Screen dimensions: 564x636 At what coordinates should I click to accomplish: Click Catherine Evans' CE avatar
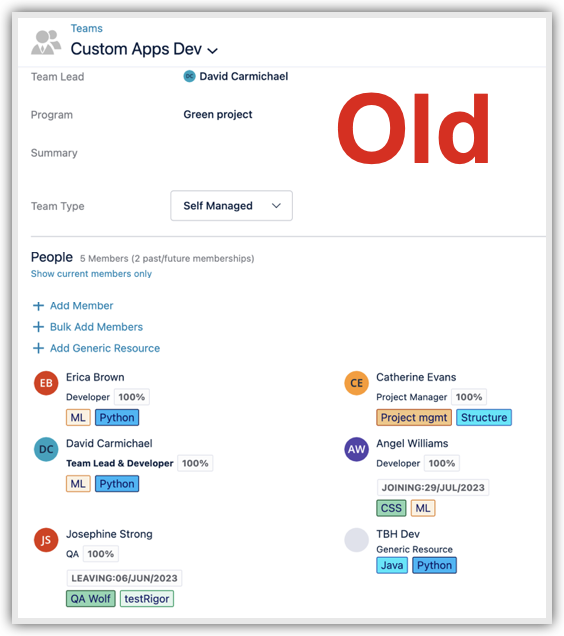(356, 383)
